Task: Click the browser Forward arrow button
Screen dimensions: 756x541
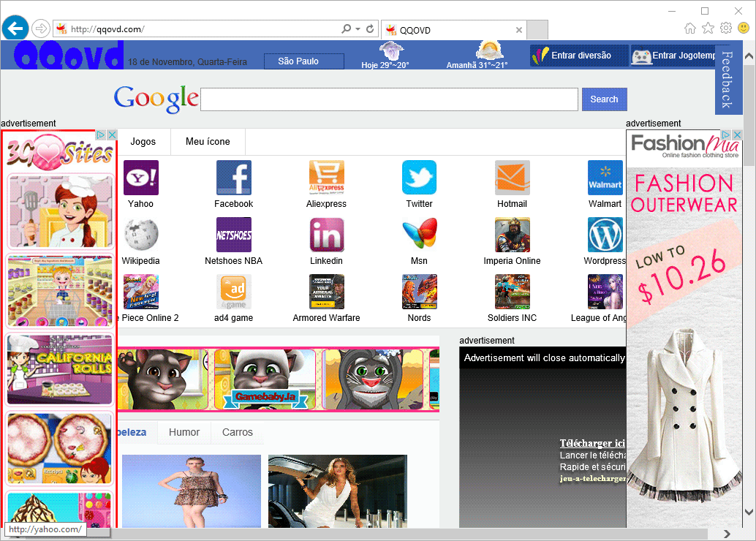Action: [41, 29]
